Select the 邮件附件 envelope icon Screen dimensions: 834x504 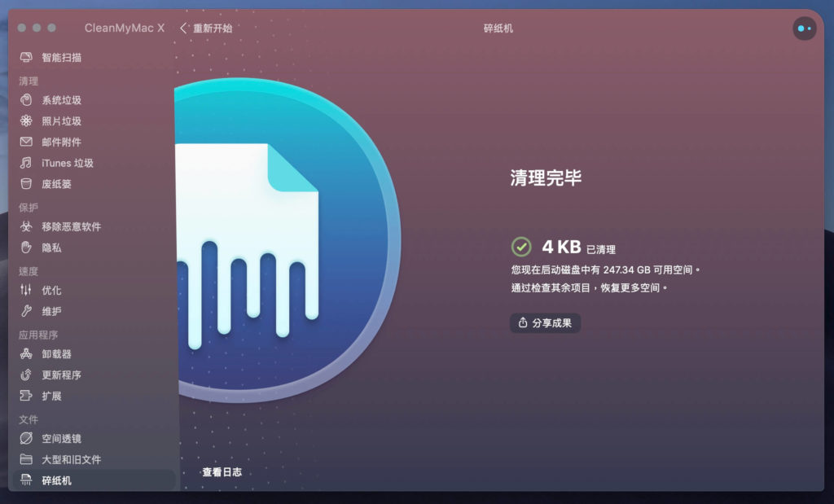pyautogui.click(x=26, y=142)
